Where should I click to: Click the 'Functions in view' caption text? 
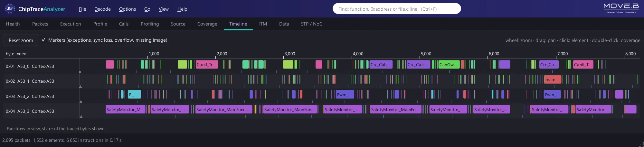55,129
